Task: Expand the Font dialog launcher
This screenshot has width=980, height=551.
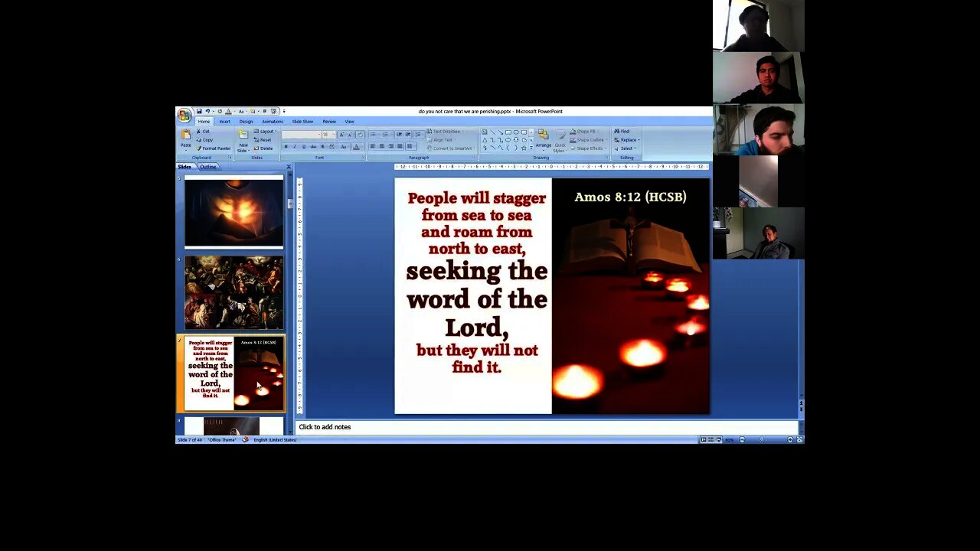Action: 363,158
